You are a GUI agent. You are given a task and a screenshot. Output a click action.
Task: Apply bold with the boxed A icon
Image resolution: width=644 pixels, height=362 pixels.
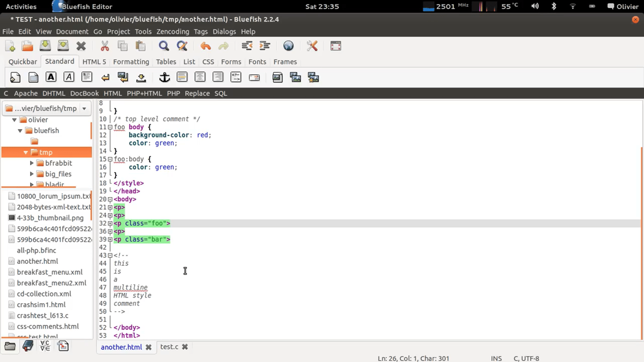tap(51, 77)
